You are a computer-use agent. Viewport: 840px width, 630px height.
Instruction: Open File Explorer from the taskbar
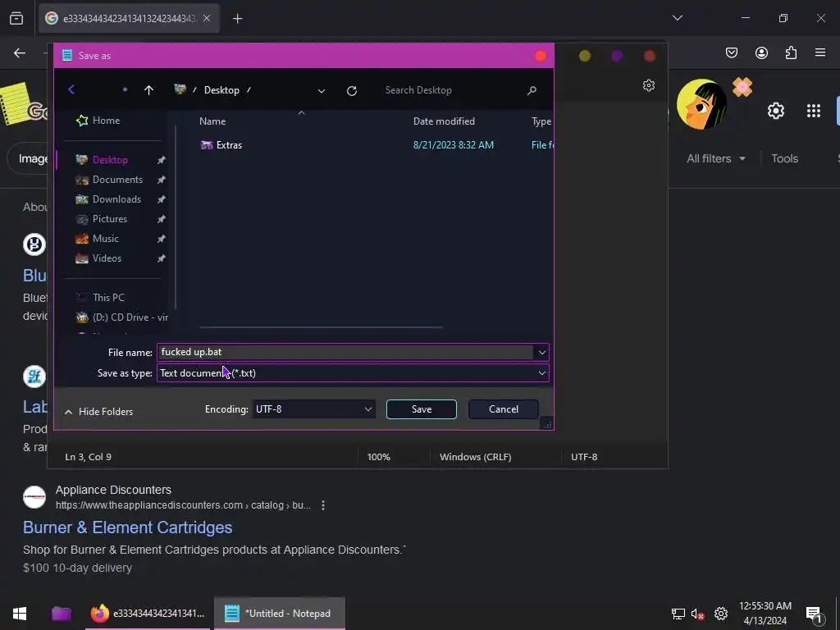pyautogui.click(x=61, y=614)
